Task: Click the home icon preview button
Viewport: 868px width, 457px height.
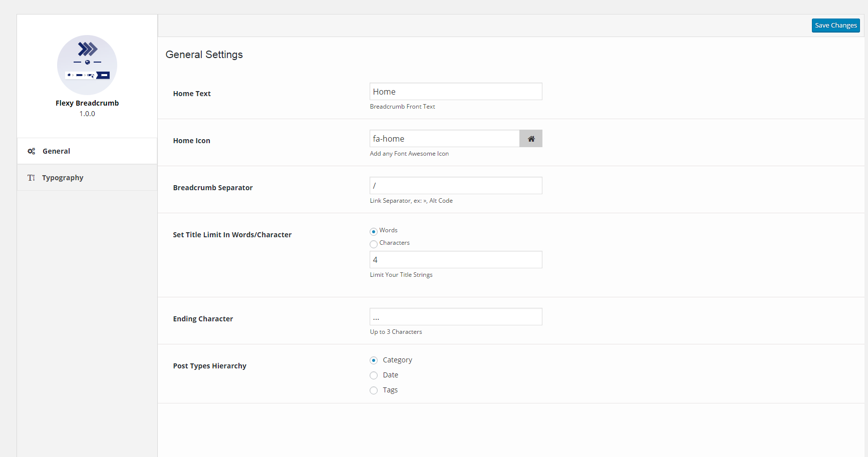Action: pos(531,139)
